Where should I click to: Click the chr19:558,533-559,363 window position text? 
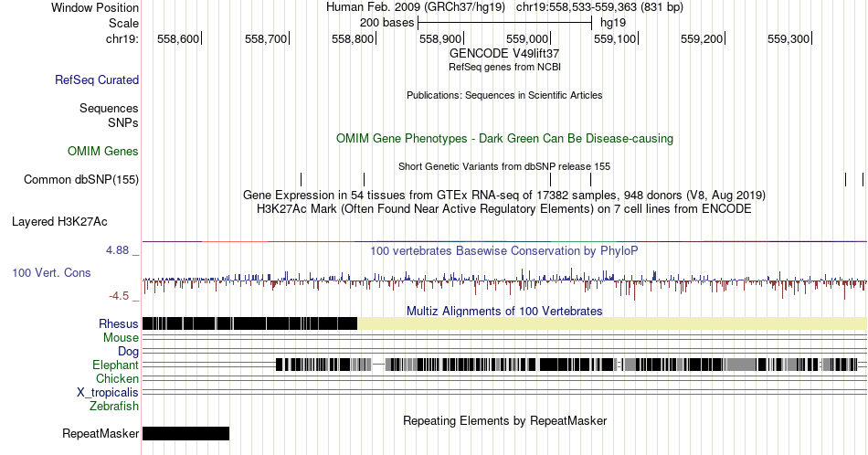tap(599, 7)
